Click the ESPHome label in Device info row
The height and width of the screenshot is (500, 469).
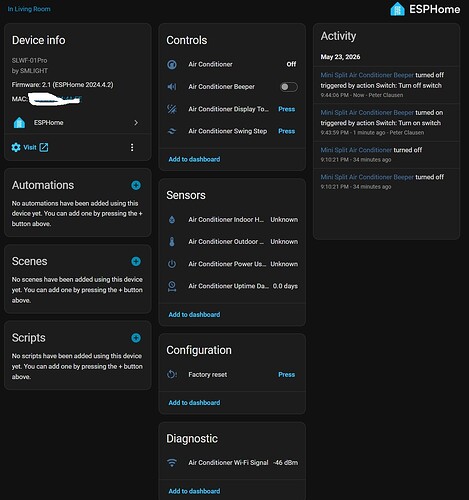tap(48, 123)
